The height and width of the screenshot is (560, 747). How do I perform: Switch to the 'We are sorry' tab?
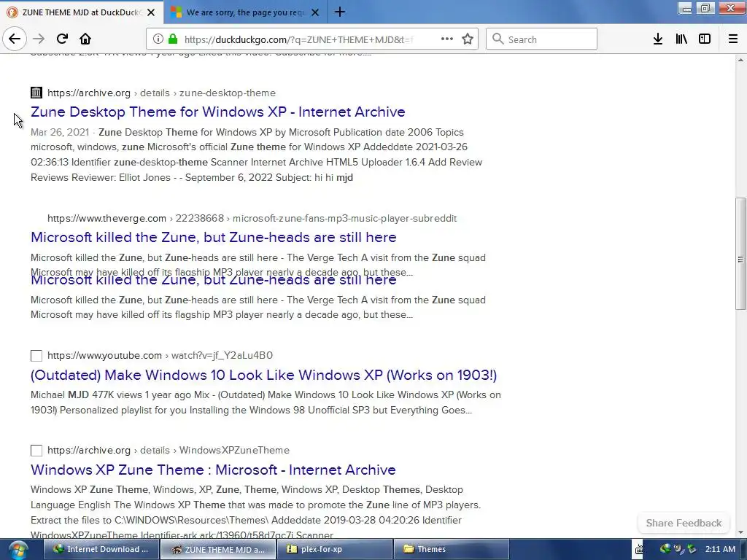pyautogui.click(x=245, y=12)
